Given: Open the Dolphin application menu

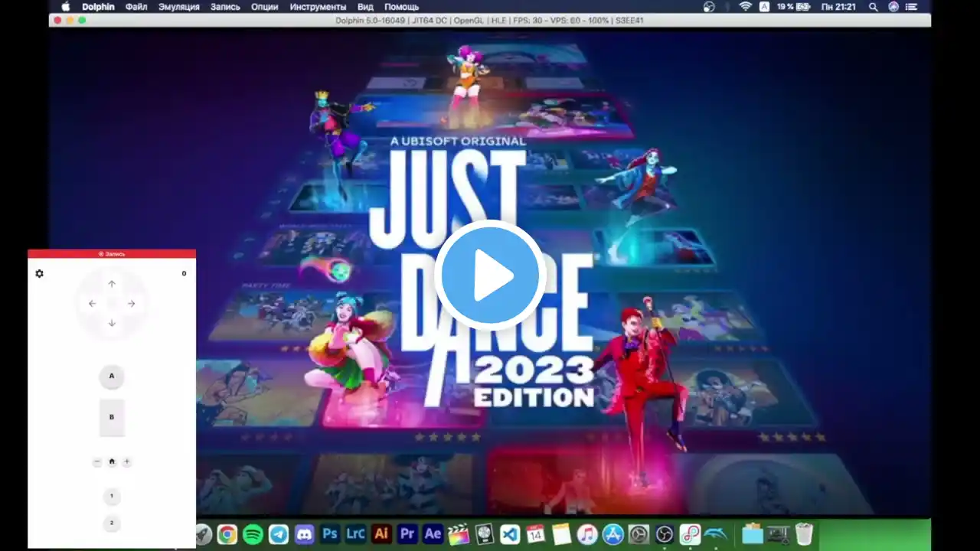Looking at the screenshot, I should coord(98,7).
